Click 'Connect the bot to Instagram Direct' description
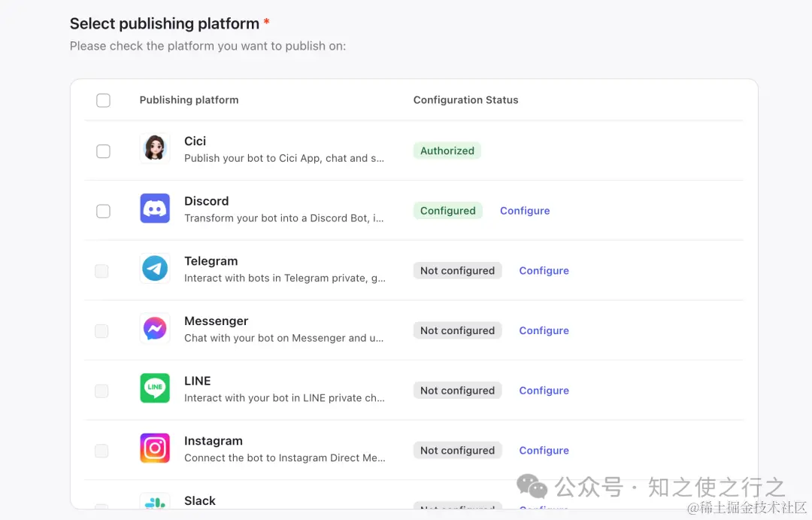 (285, 458)
